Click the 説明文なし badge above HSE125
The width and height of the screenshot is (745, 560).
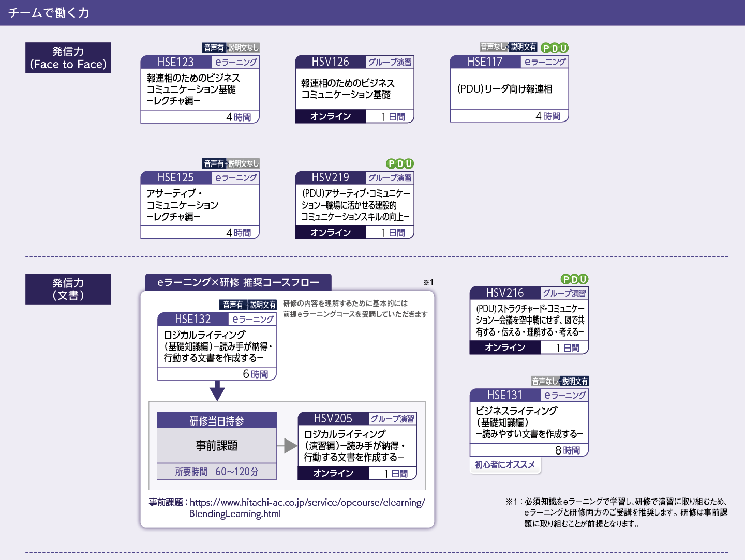[x=243, y=164]
